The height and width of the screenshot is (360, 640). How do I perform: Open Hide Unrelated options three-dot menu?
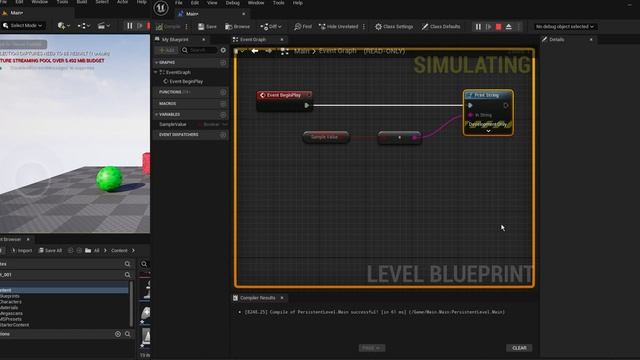coord(364,27)
